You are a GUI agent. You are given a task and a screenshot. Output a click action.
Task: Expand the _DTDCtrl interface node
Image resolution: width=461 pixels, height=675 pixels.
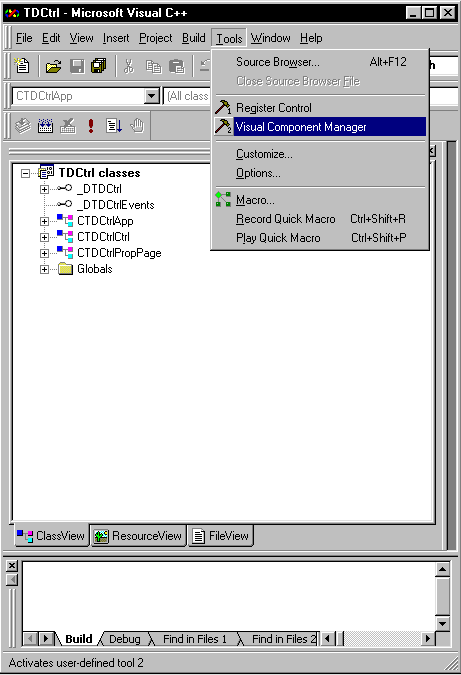coord(44,189)
